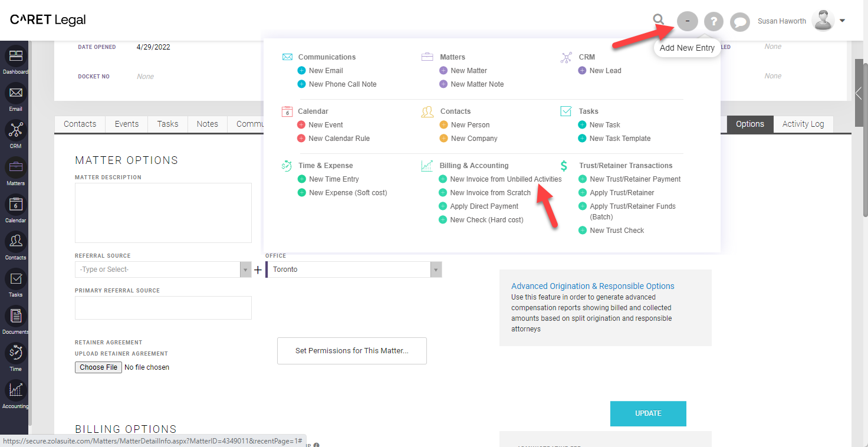Select New Check (Hard cost)
The width and height of the screenshot is (868, 447).
486,220
